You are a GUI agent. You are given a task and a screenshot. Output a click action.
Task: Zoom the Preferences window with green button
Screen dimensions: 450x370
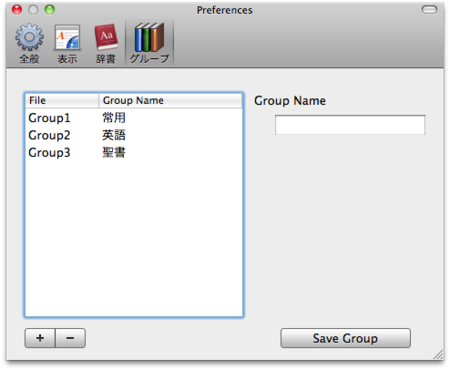[x=50, y=10]
